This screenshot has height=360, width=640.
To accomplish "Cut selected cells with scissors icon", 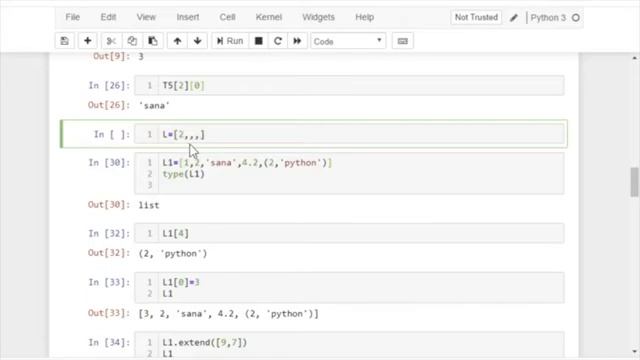I will (x=111, y=41).
